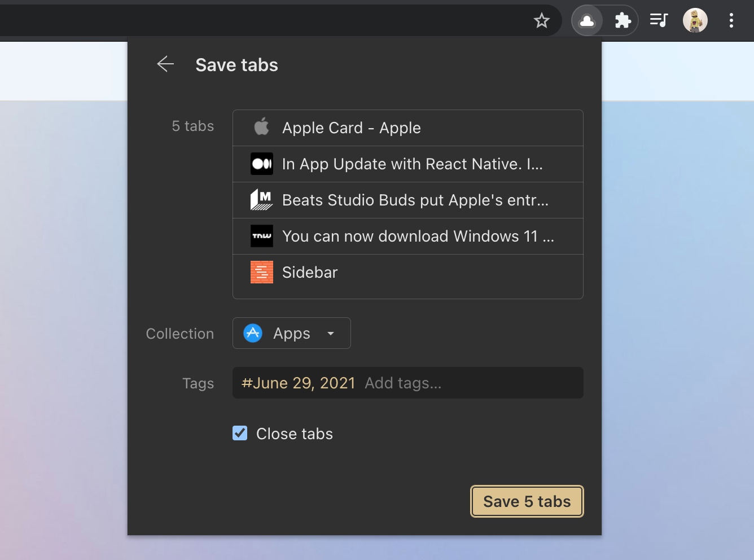Open Chrome's three-dot menu
754x560 pixels.
[x=731, y=21]
